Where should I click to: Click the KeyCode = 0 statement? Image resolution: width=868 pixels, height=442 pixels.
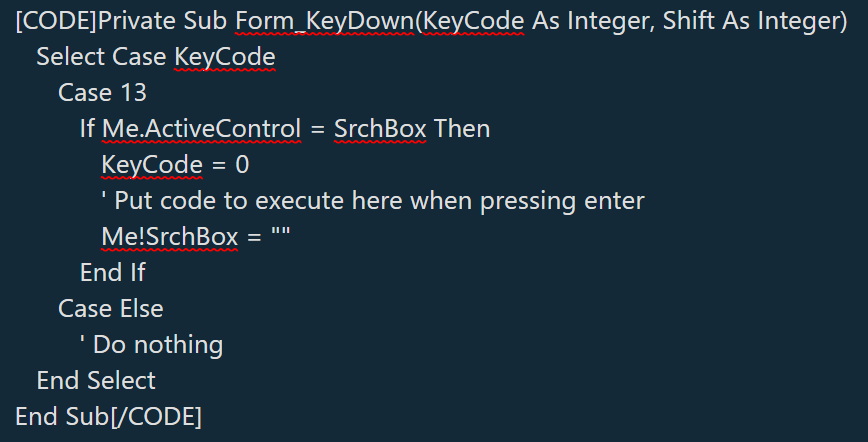point(175,165)
